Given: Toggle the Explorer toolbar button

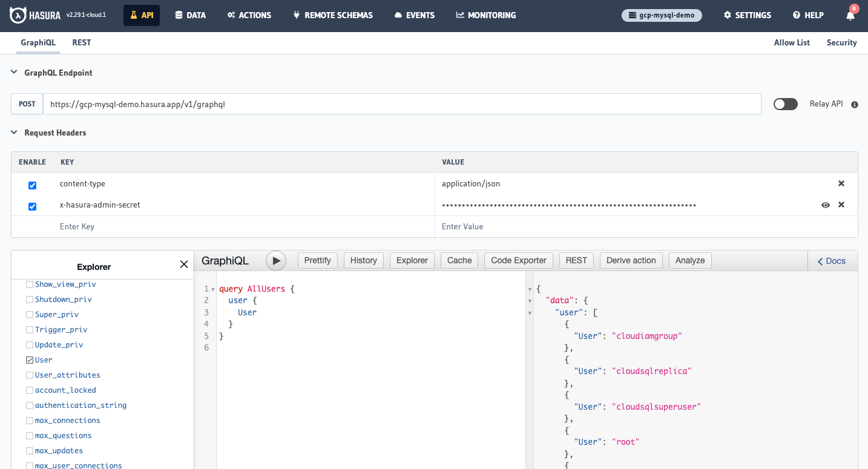Looking at the screenshot, I should point(412,260).
